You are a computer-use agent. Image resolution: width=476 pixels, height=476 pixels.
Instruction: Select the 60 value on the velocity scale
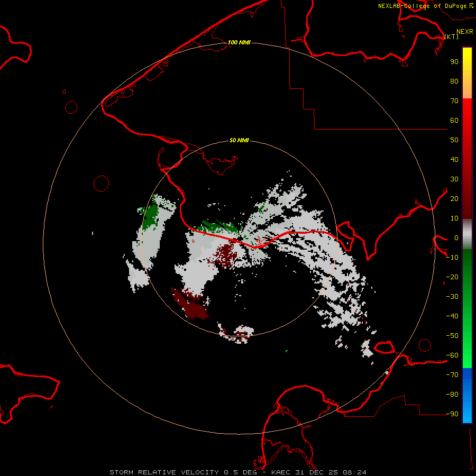coord(454,121)
